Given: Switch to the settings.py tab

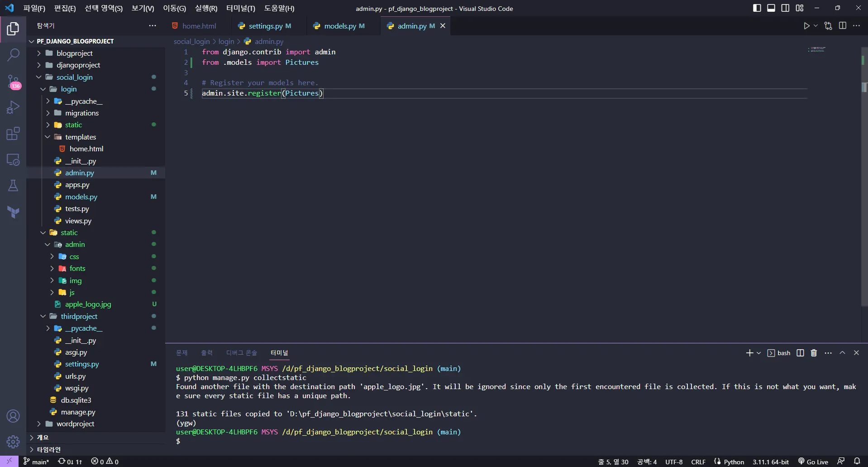Looking at the screenshot, I should pos(270,26).
